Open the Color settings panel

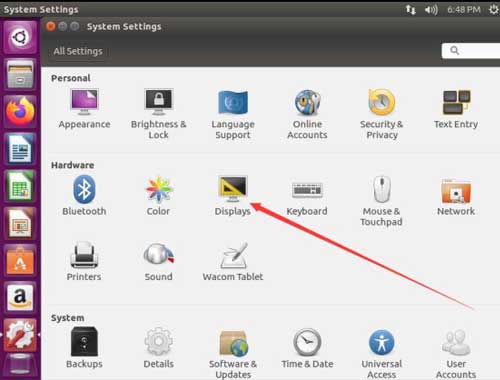pos(159,196)
